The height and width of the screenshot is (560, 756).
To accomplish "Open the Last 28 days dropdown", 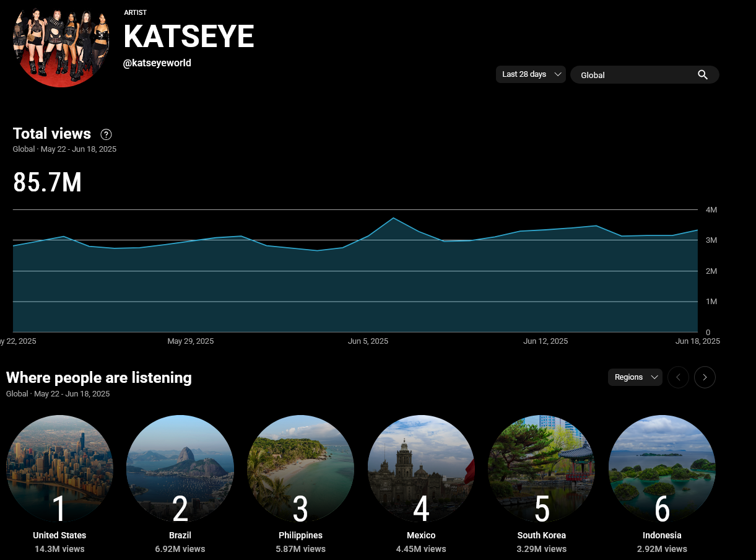I will (531, 74).
